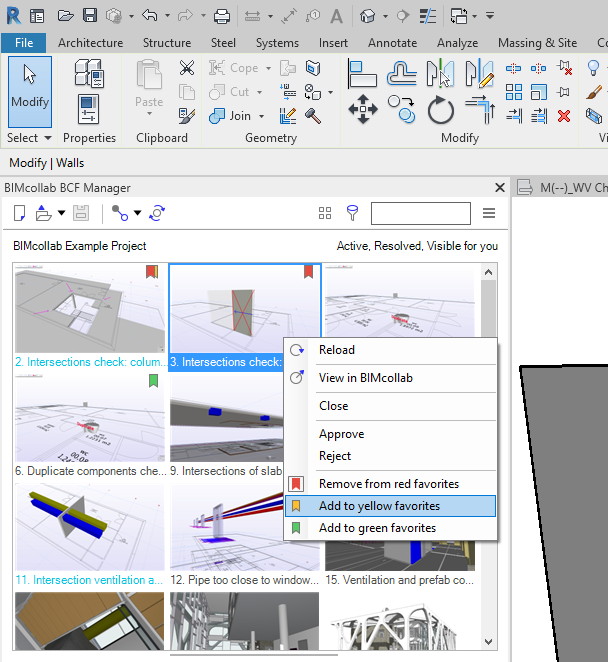This screenshot has height=662, width=608.
Task: Close the BIMcollab BCF Manager panel
Action: pos(499,188)
